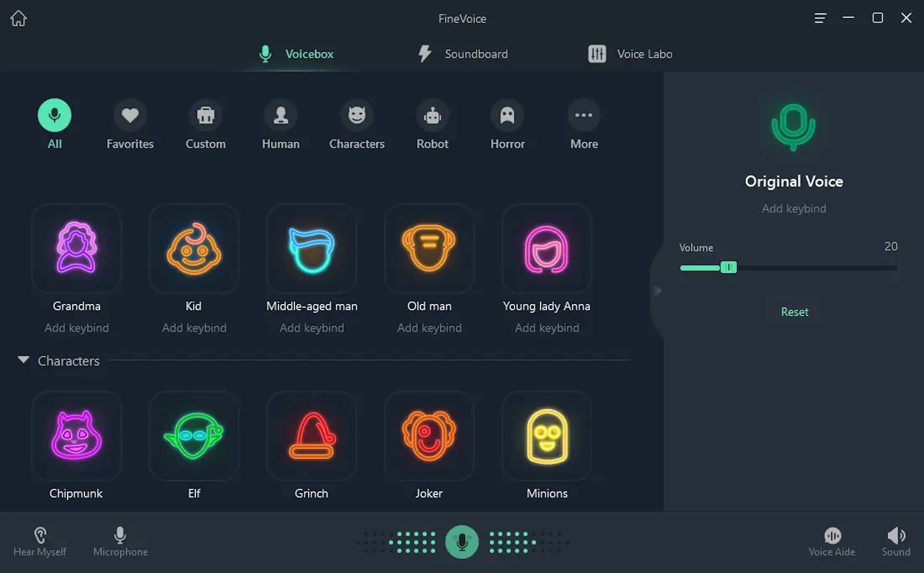Switch to the Soundboard tab

(461, 53)
